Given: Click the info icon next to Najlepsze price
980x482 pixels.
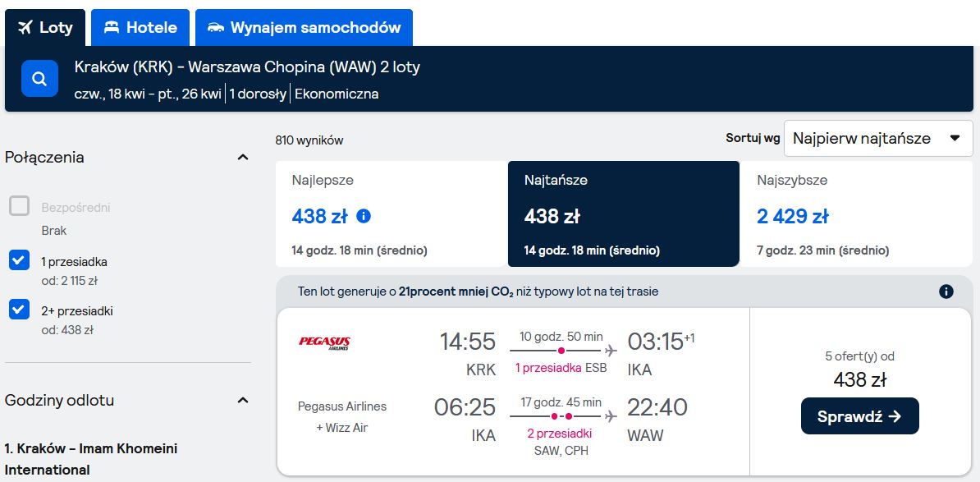Looking at the screenshot, I should (x=363, y=216).
